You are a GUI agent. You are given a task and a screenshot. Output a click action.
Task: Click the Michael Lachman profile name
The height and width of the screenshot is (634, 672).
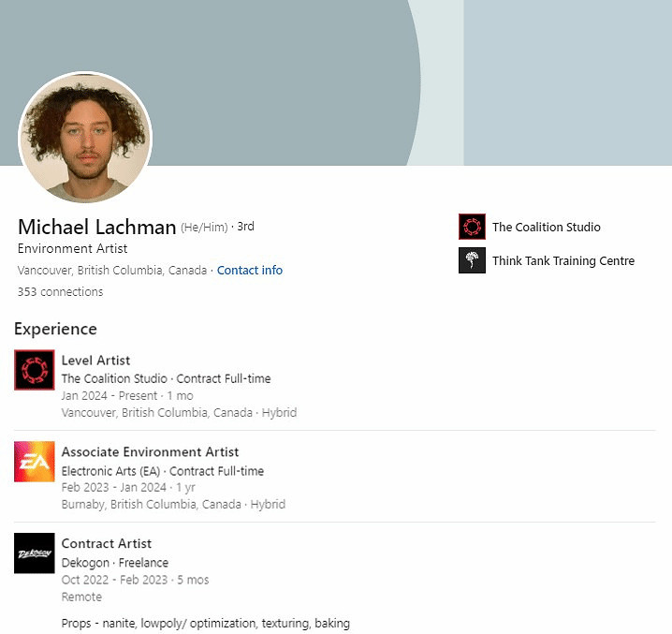pyautogui.click(x=96, y=227)
